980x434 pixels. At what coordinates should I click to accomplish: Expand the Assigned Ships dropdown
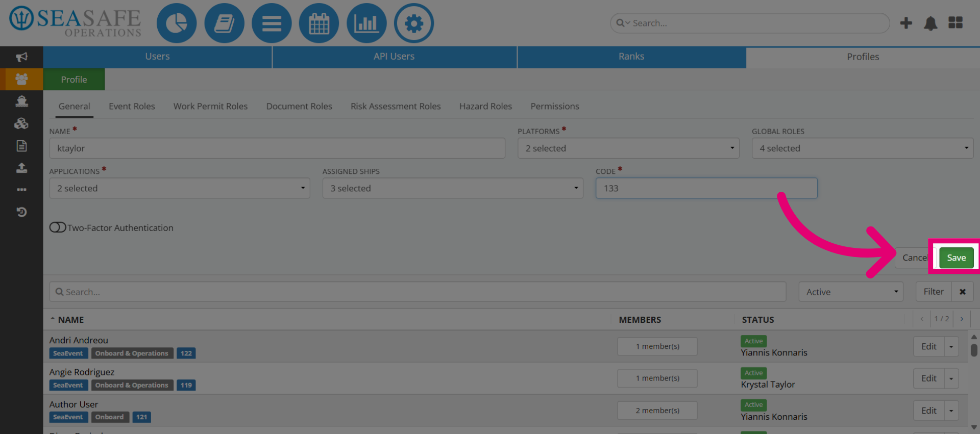(x=453, y=188)
